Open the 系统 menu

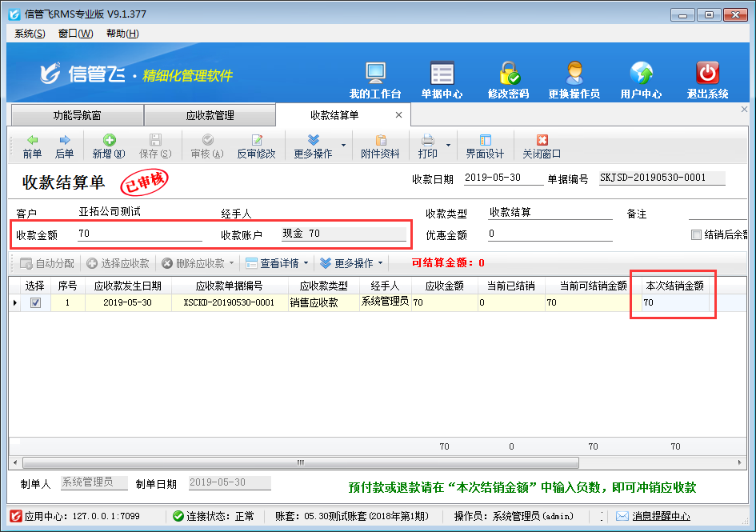click(x=30, y=34)
